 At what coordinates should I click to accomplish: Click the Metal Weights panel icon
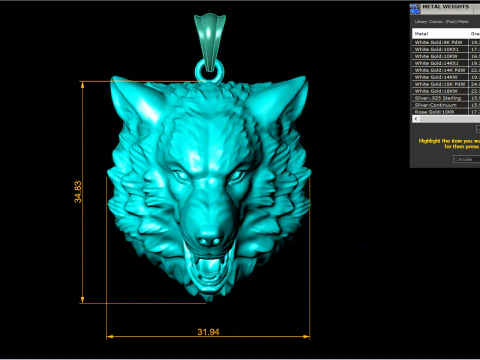click(x=415, y=9)
